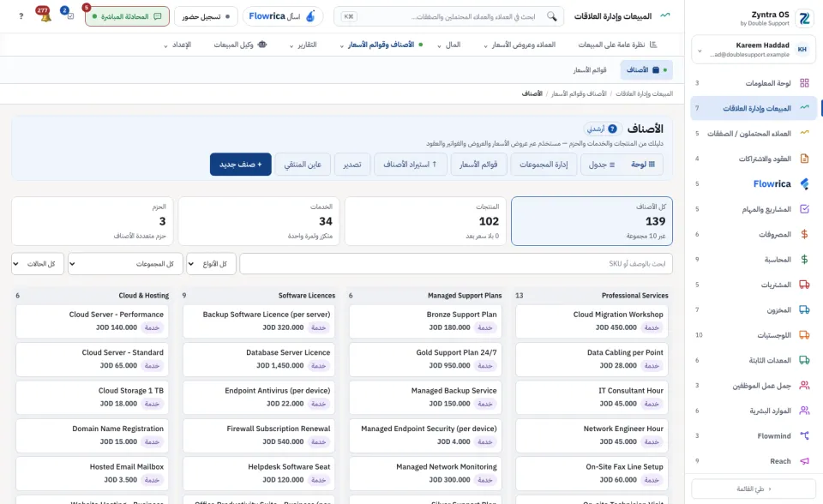Switch to table view (جدول)

click(602, 165)
